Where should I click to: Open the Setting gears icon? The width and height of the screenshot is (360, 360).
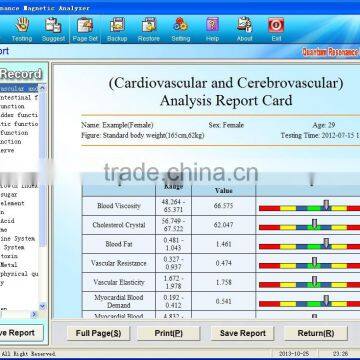181,29
